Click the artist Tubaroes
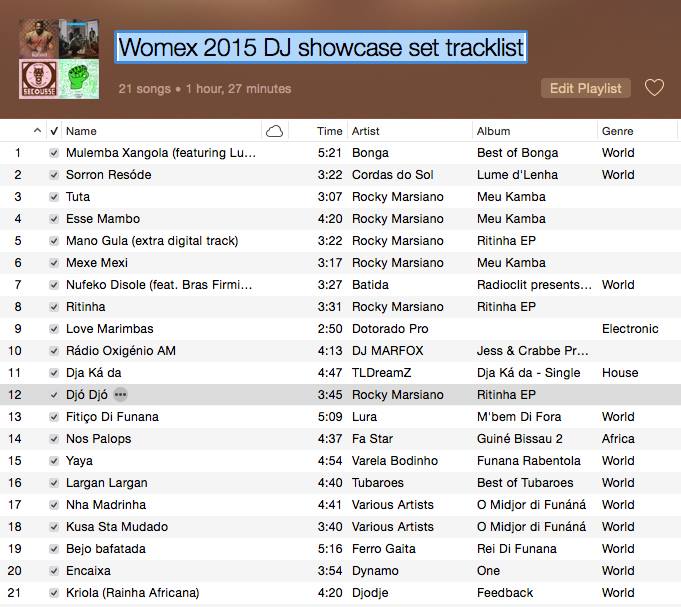Screen dimensions: 681x607 (x=377, y=483)
